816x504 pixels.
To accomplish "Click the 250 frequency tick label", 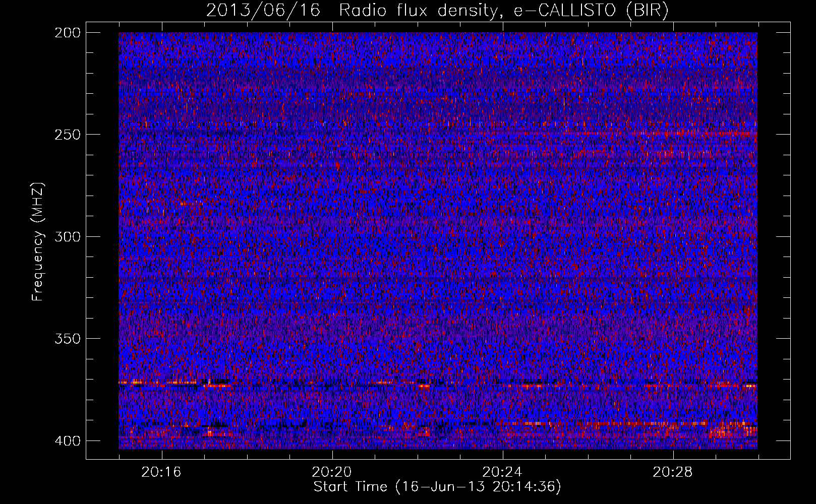I will (x=67, y=135).
